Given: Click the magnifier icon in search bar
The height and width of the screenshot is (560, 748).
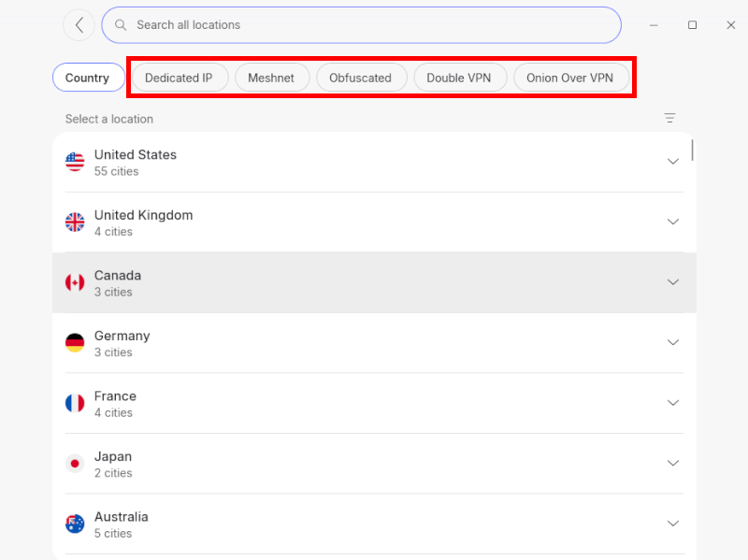Looking at the screenshot, I should pos(121,25).
